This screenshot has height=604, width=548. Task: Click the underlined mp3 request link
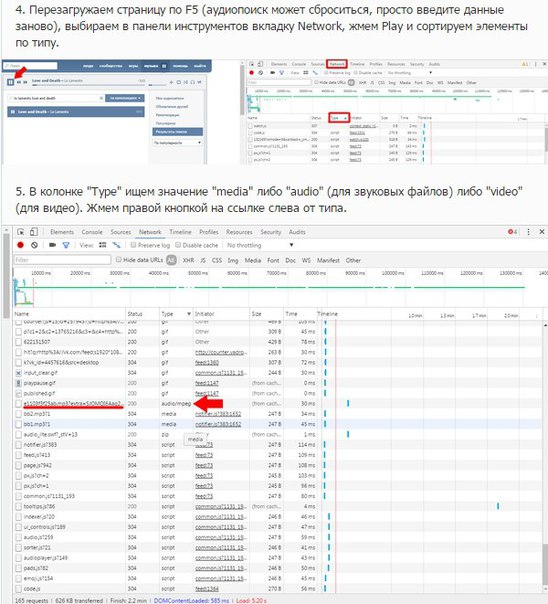click(x=73, y=403)
